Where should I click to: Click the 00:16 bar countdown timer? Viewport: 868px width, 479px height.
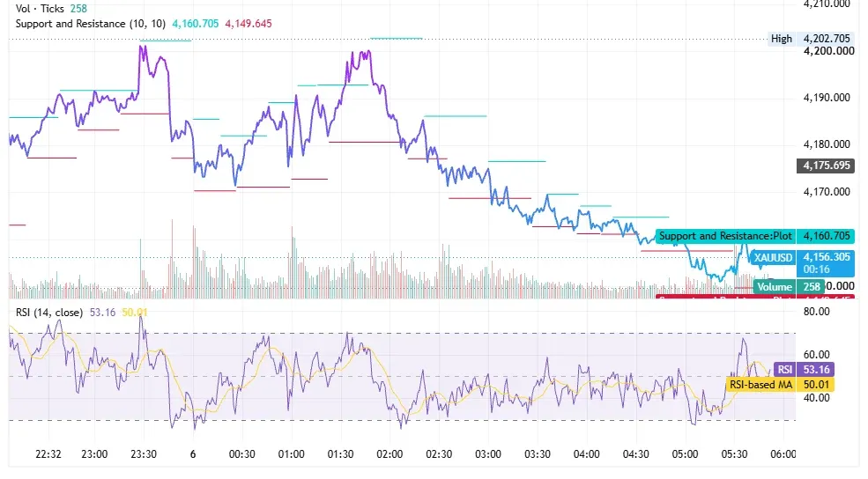(817, 269)
